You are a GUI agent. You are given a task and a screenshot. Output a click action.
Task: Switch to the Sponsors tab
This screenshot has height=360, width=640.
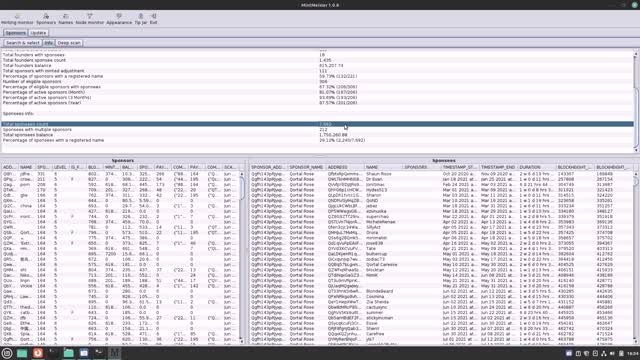coord(16,33)
